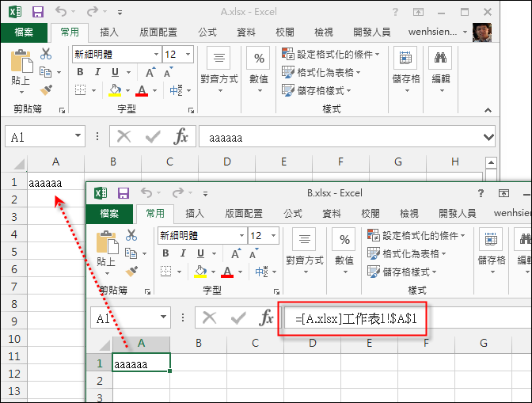The width and height of the screenshot is (532, 403).
Task: Click Insert Function fx in A.xlsx
Action: tap(180, 136)
